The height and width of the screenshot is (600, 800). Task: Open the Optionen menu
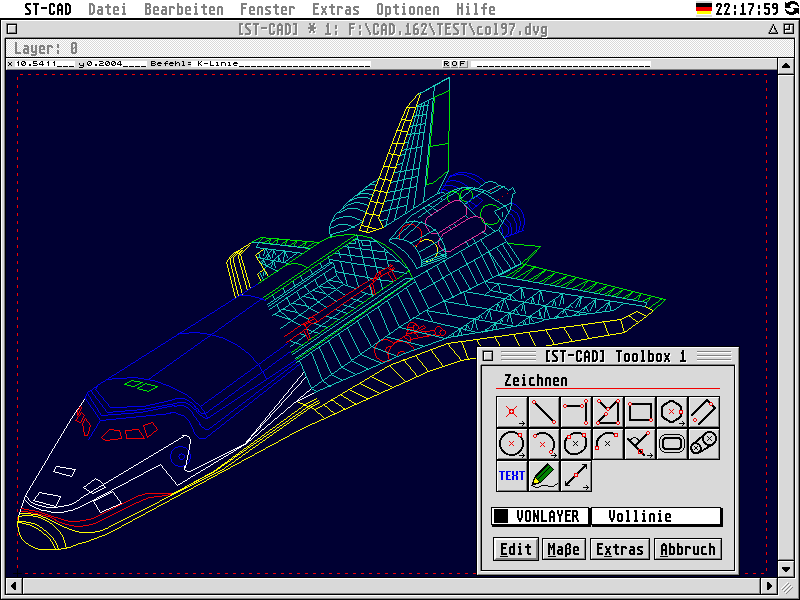pos(407,9)
